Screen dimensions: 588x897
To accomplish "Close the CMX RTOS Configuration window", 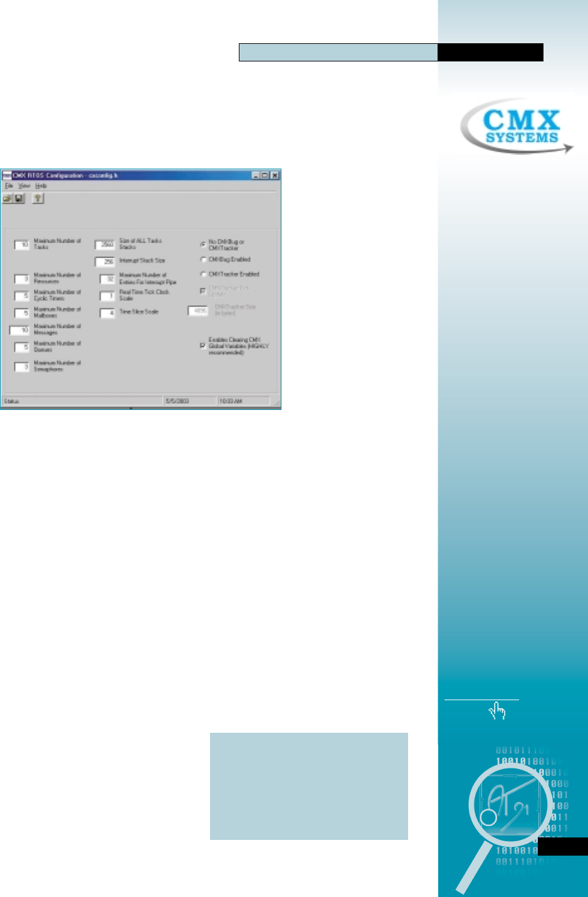I will point(275,176).
